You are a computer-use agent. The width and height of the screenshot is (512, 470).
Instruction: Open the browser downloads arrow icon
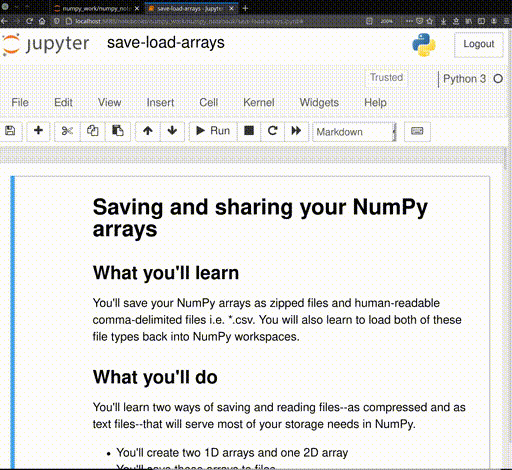[x=443, y=21]
